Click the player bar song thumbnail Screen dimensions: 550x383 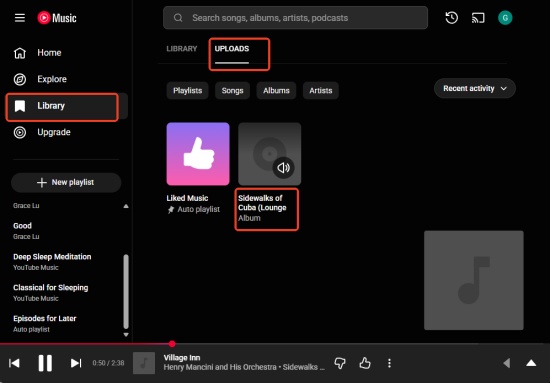(x=144, y=363)
